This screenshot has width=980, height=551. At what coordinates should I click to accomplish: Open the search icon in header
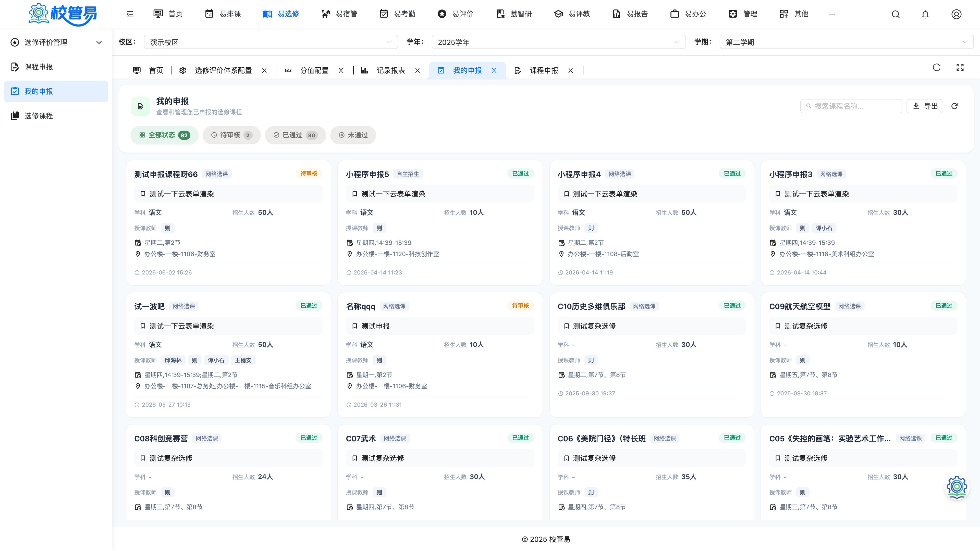point(896,14)
